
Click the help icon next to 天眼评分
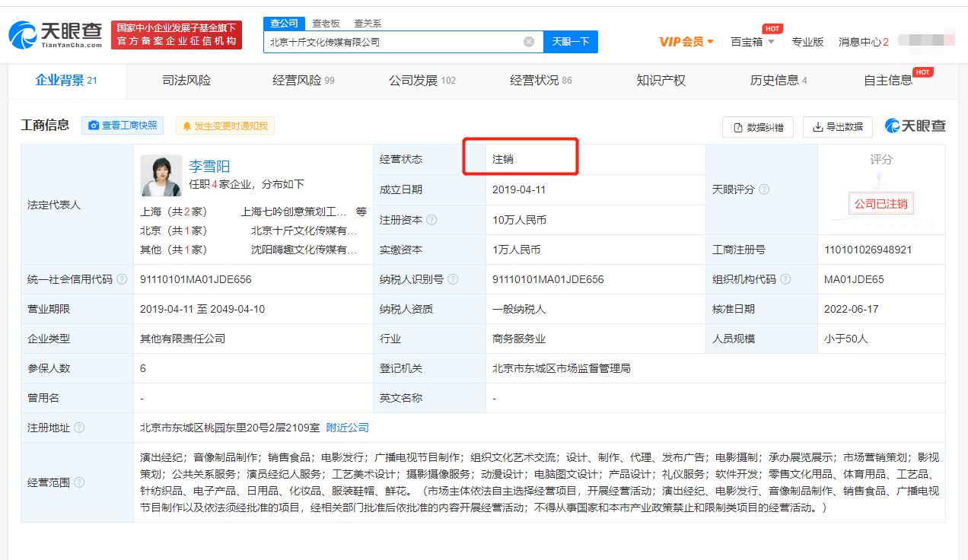click(764, 189)
